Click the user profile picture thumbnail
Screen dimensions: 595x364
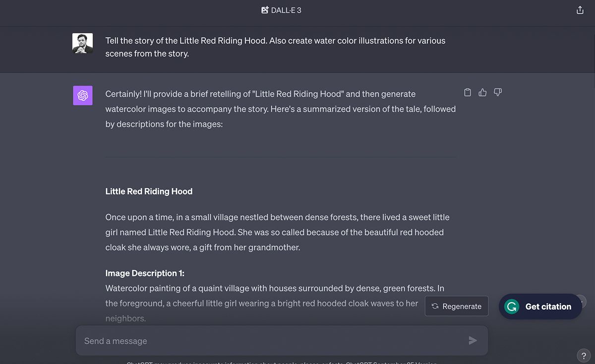[x=82, y=43]
